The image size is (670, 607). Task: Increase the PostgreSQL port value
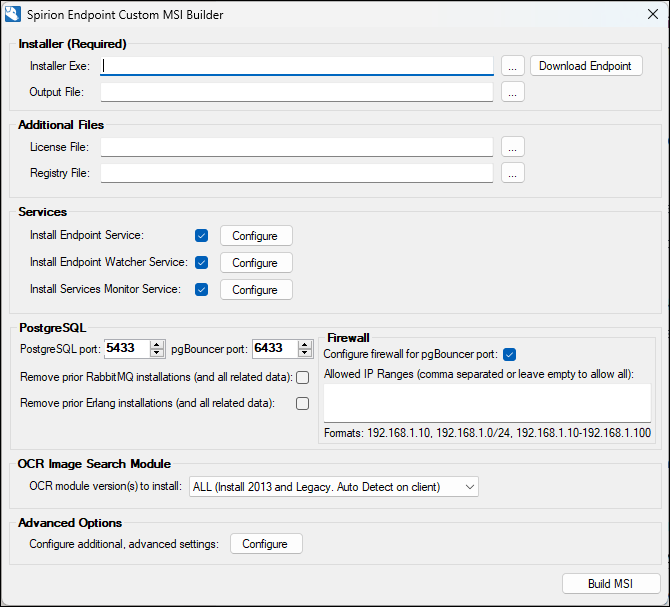(157, 344)
